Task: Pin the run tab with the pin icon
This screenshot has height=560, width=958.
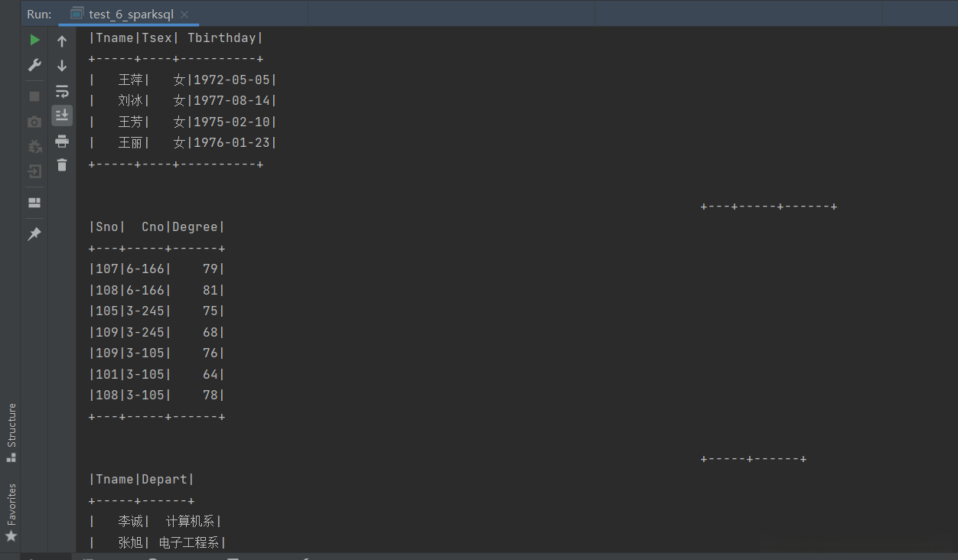Action: (x=34, y=234)
